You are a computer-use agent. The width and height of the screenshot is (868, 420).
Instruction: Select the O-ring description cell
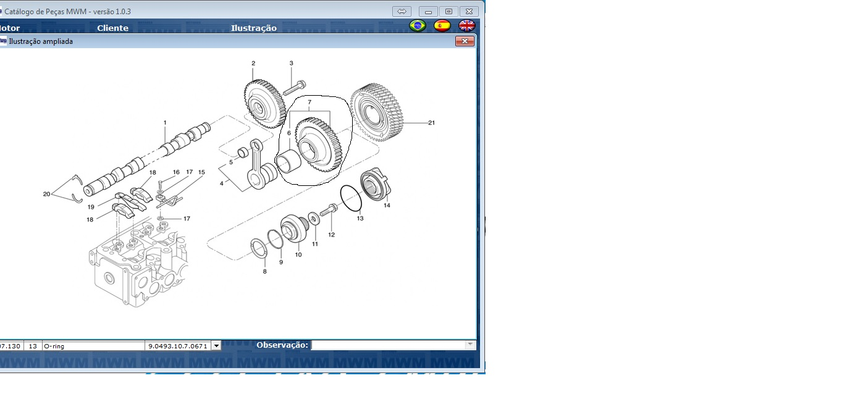pos(93,346)
